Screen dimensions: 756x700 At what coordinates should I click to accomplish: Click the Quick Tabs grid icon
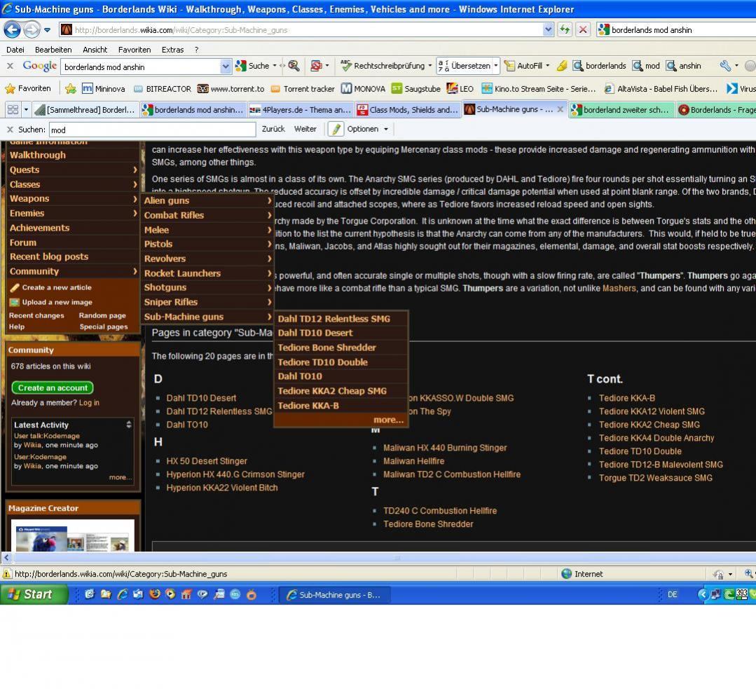13,110
